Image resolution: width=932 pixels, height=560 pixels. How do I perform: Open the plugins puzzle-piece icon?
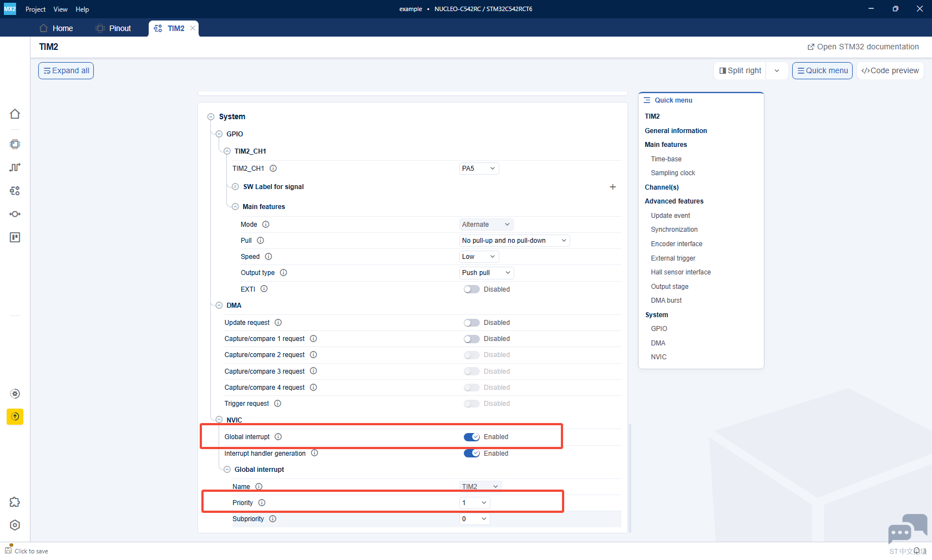pos(15,502)
